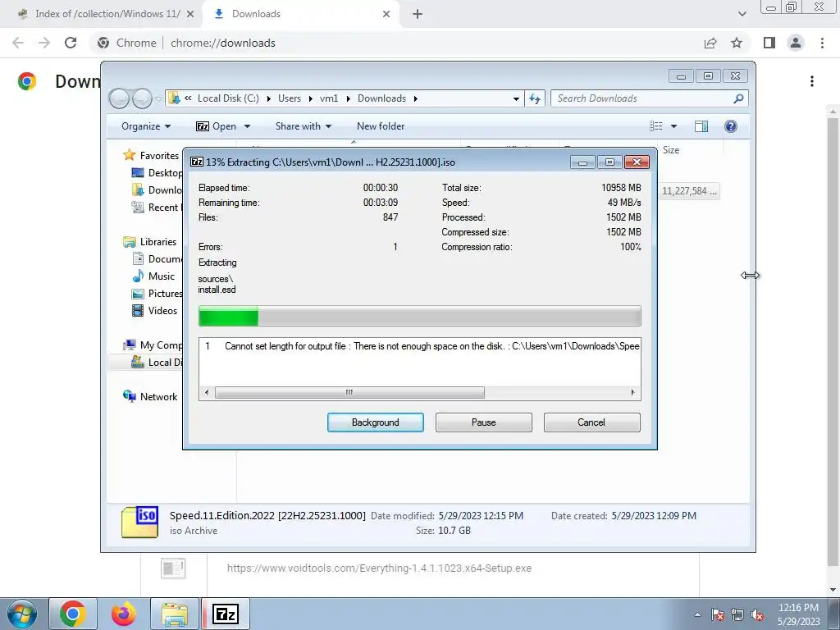Open Chrome three-dot main menu
This screenshot has width=840, height=630.
tap(822, 43)
